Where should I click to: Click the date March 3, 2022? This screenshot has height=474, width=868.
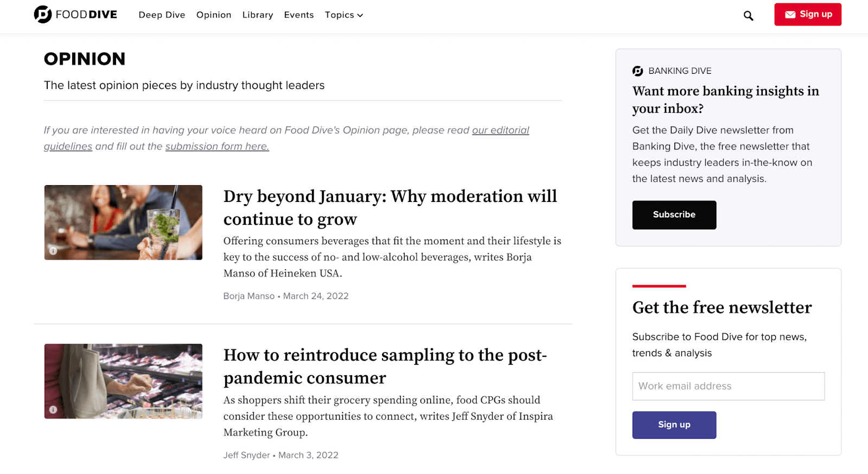(x=308, y=456)
